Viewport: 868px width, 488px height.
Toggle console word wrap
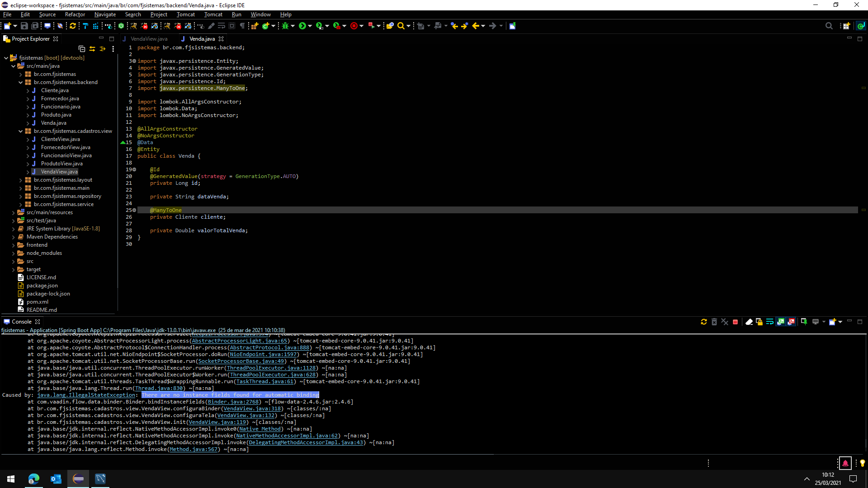(769, 322)
